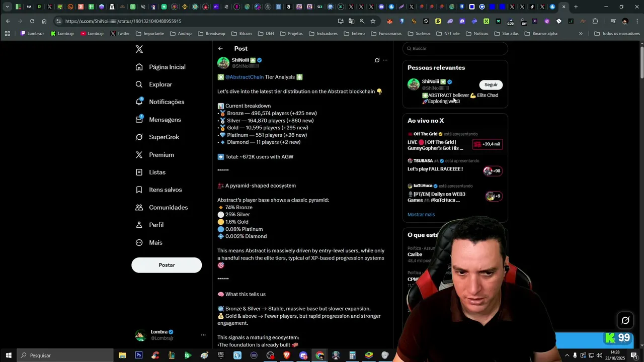This screenshot has height=362, width=644.
Task: Click the page vertical scrollbar
Action: point(641,63)
